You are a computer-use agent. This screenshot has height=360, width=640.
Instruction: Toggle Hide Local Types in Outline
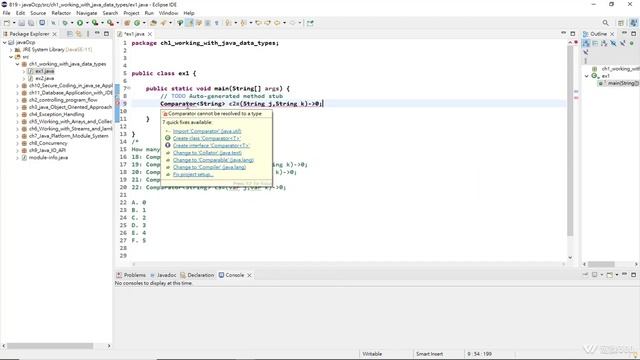[x=586, y=52]
